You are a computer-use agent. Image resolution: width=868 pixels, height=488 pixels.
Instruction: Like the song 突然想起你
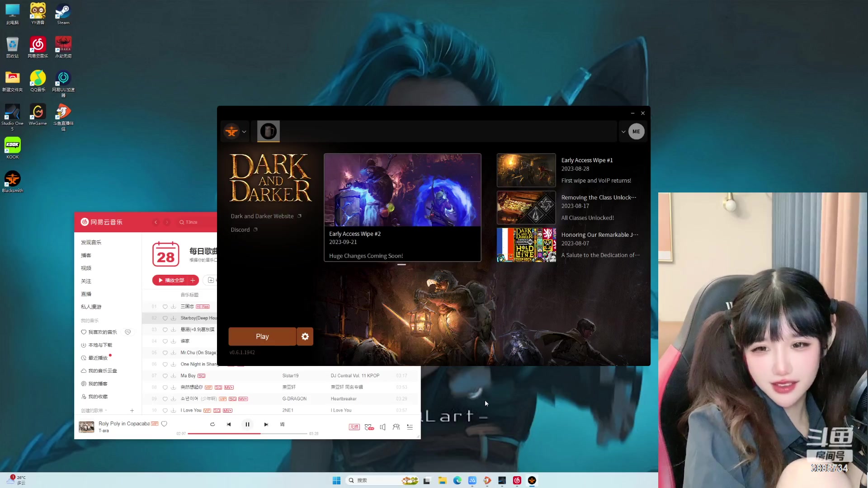[x=165, y=387]
